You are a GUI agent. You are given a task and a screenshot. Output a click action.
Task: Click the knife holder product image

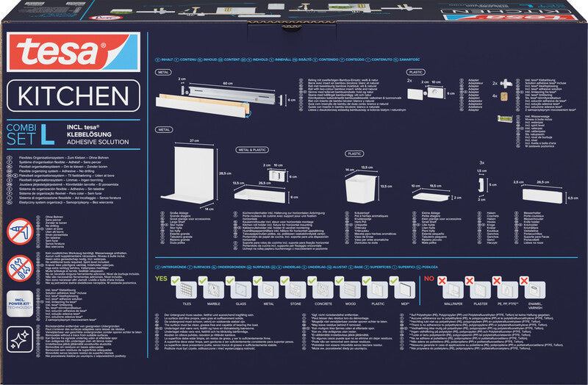[542, 196]
